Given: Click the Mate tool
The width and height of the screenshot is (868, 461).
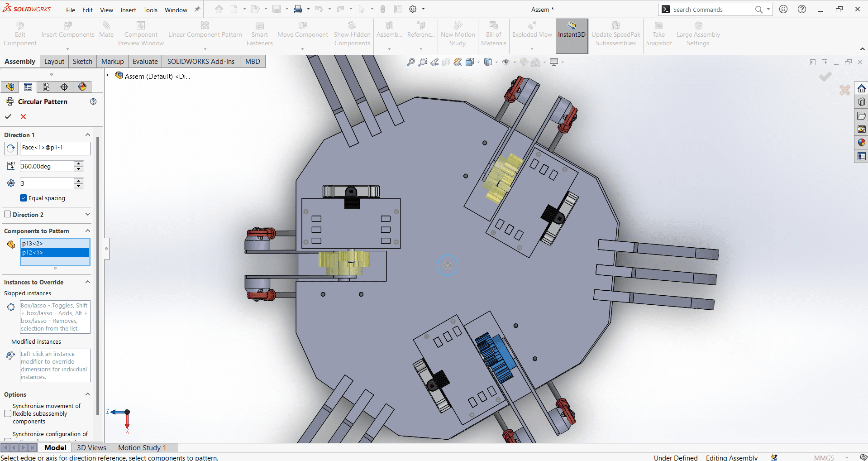Looking at the screenshot, I should click(106, 30).
